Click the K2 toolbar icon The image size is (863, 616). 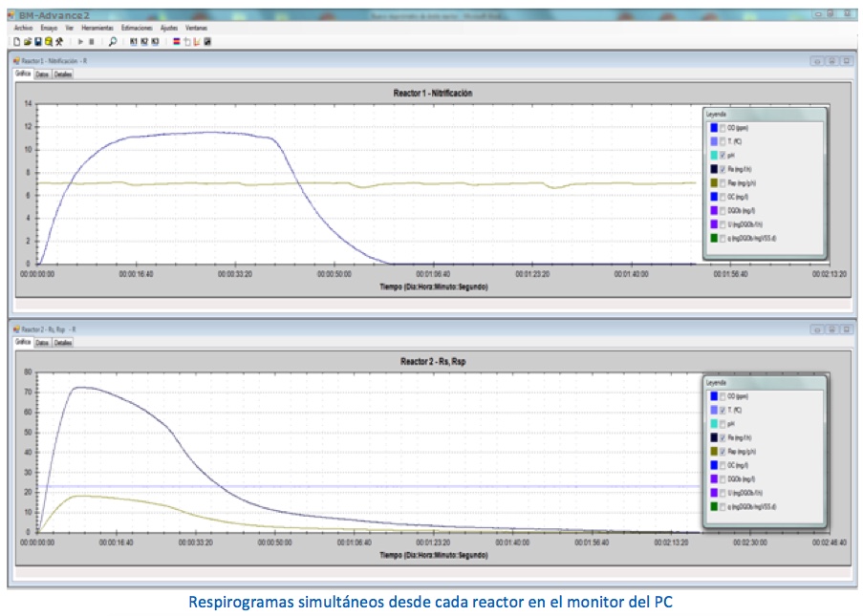[144, 42]
